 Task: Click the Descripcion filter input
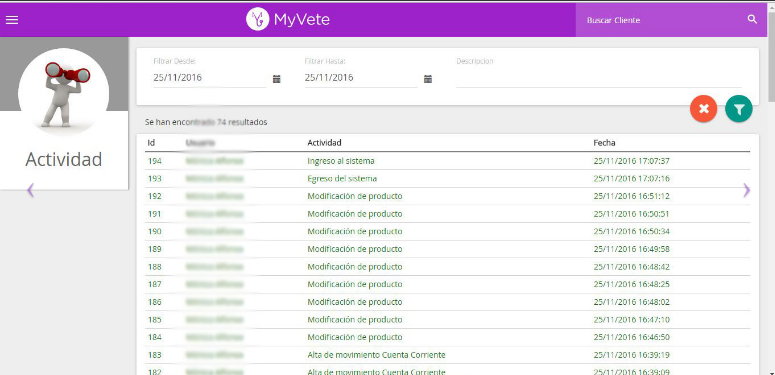point(599,78)
